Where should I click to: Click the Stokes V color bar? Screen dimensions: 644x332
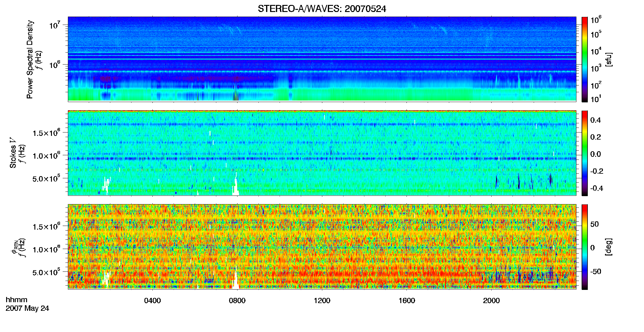(585, 153)
